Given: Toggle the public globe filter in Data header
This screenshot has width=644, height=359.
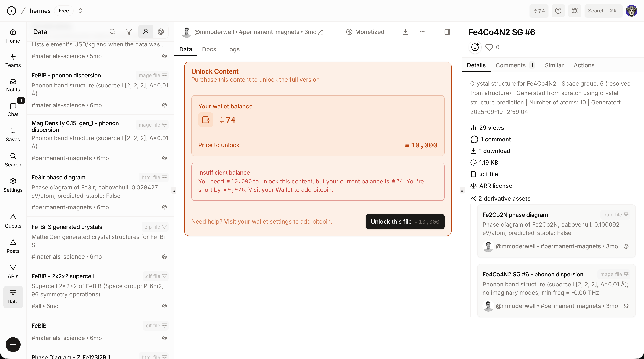Looking at the screenshot, I should (161, 32).
